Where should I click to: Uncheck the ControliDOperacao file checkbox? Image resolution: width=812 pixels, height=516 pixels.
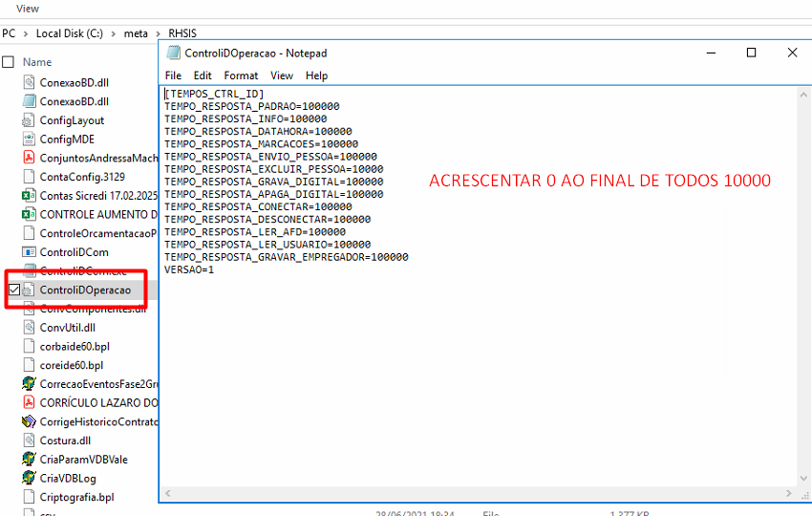11,290
